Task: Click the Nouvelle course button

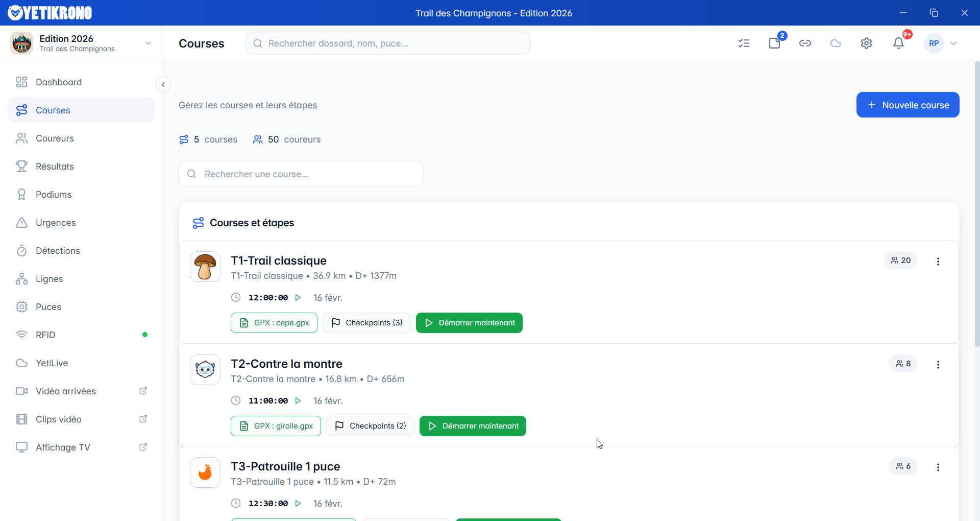Action: click(x=908, y=105)
